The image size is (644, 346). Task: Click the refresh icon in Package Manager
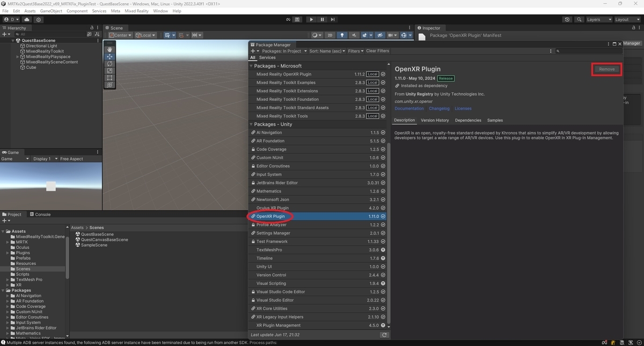click(x=384, y=334)
